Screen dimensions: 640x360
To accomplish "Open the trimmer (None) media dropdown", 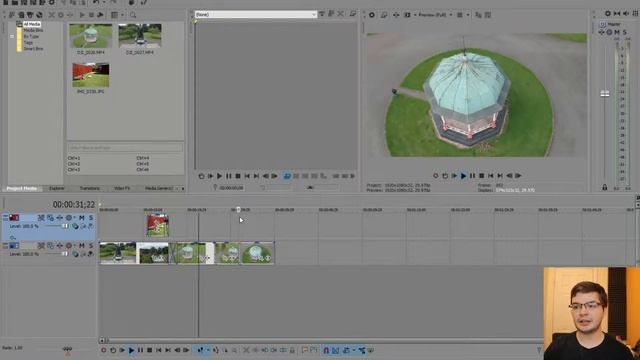I will click(256, 14).
